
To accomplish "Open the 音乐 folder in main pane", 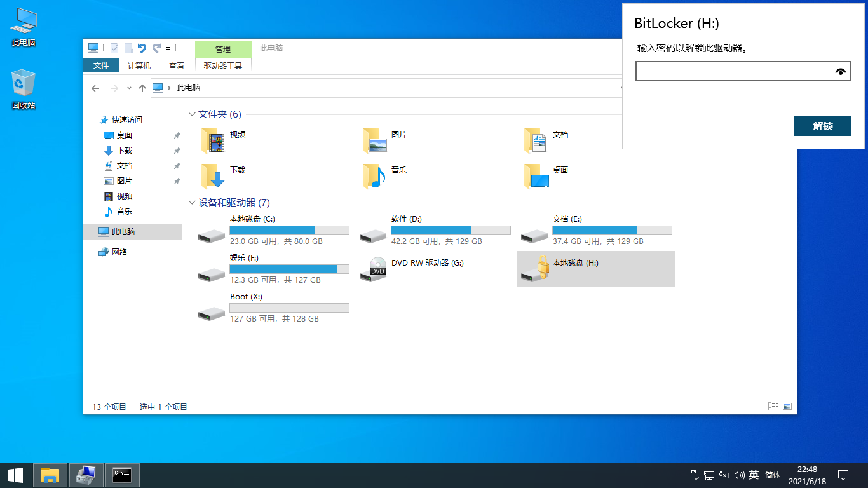I will click(385, 176).
